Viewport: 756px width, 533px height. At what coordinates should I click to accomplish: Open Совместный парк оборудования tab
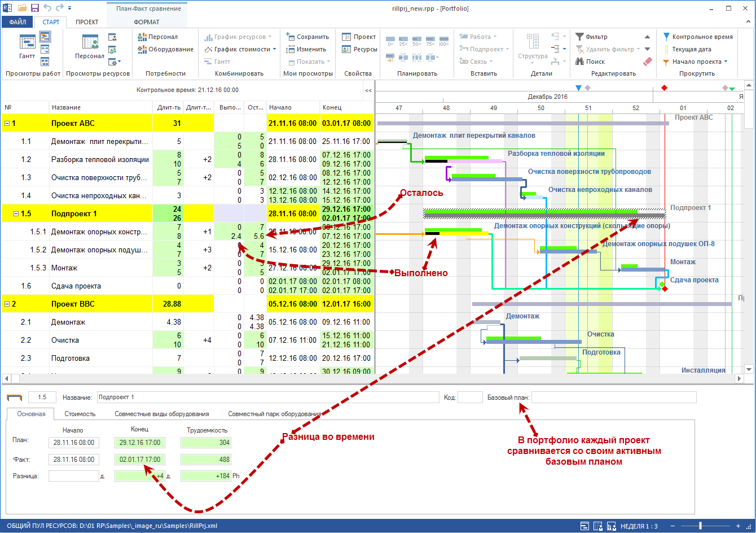[x=275, y=414]
